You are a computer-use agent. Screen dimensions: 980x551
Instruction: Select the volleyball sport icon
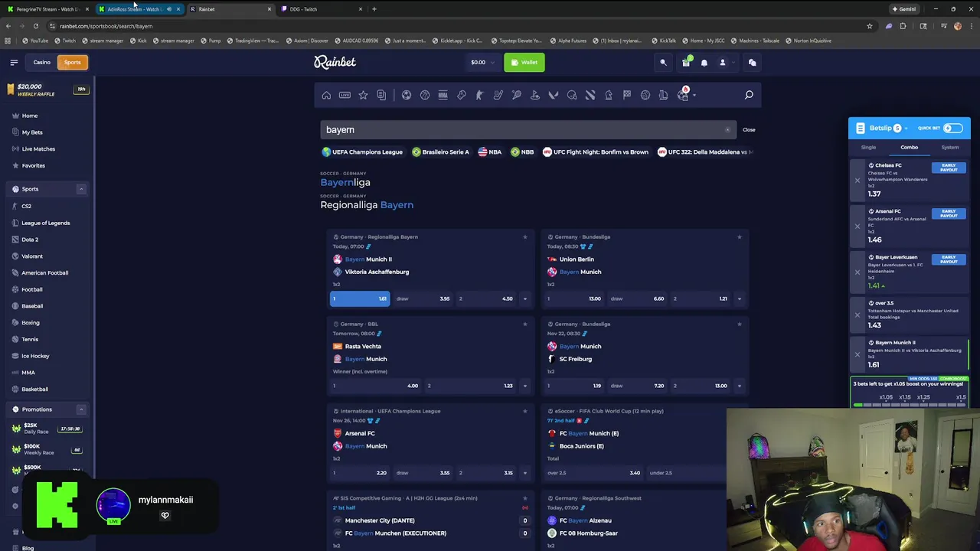coord(645,95)
